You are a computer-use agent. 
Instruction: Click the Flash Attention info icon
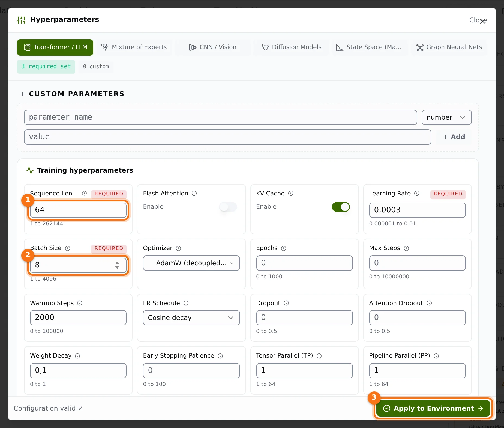[x=194, y=193]
